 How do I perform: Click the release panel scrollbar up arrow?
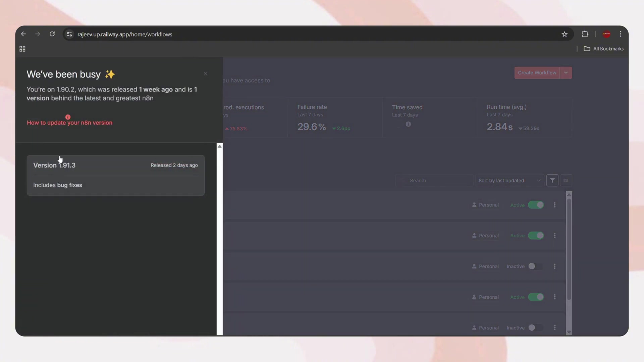220,146
